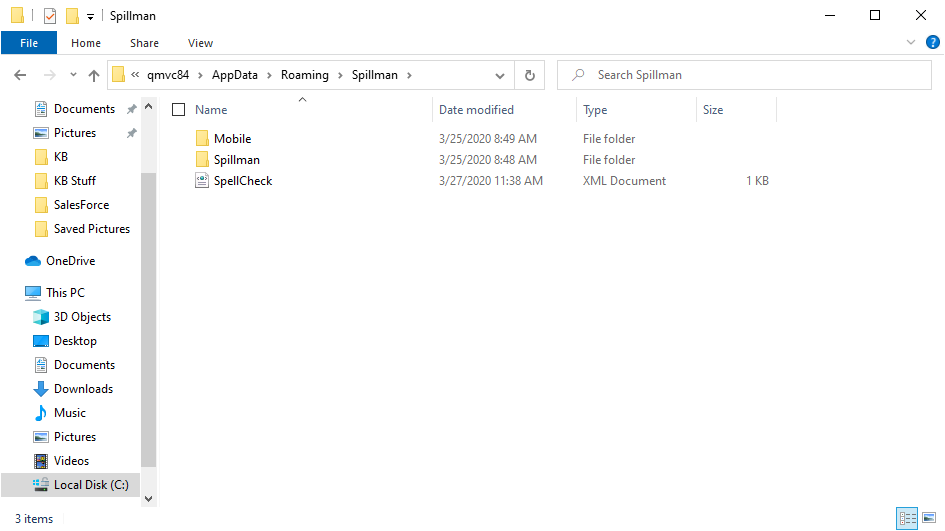The image size is (945, 531).
Task: Click the Forward navigation arrow
Action: (x=49, y=75)
